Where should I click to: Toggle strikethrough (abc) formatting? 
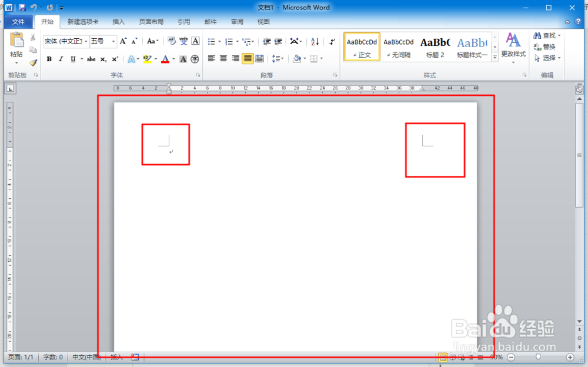coord(91,59)
